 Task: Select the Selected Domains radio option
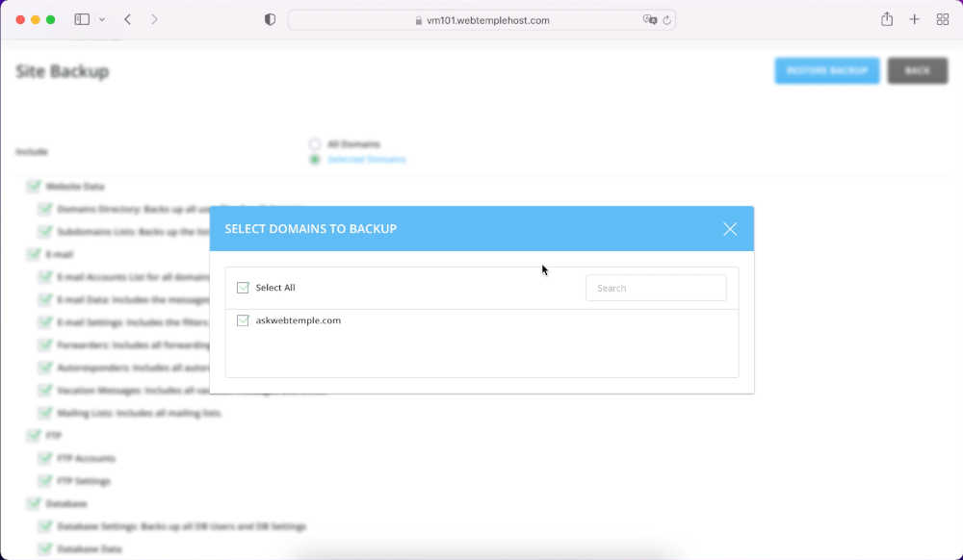pos(315,160)
